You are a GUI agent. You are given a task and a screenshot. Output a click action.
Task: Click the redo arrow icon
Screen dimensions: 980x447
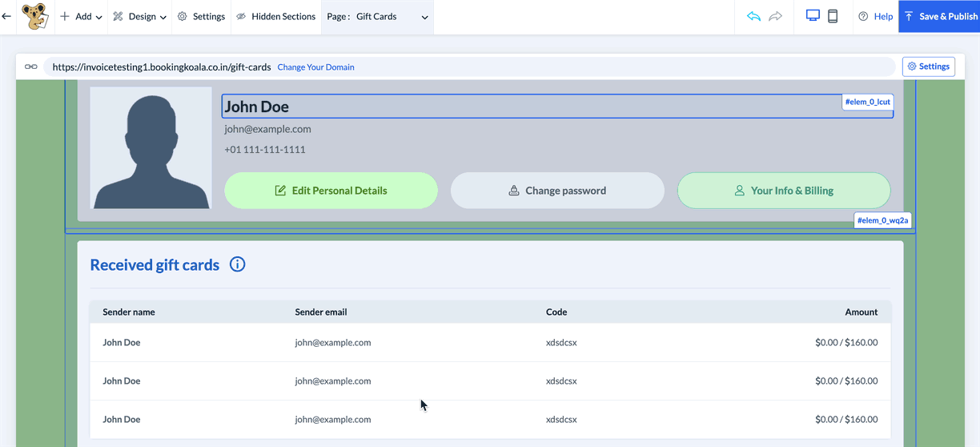coord(775,16)
